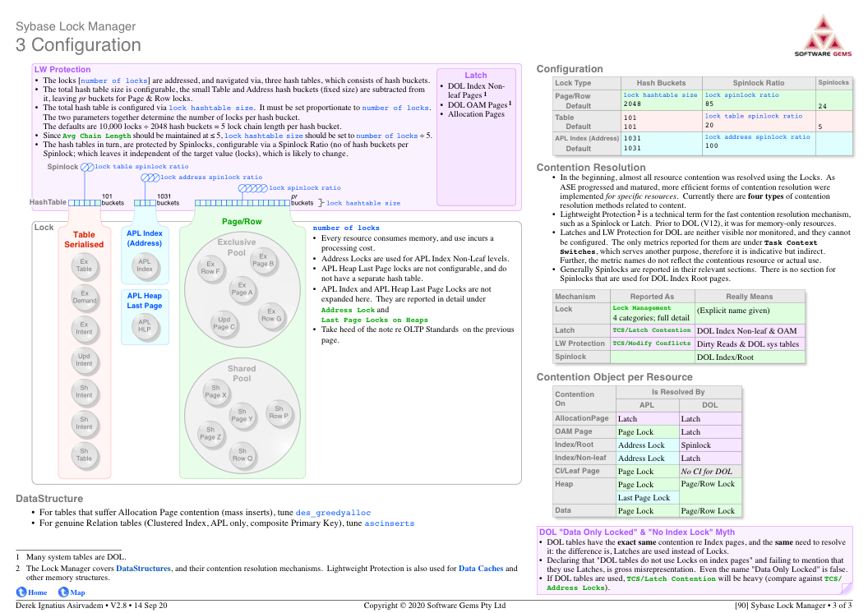
Task: Click the 'Copyright © 2020 Software Gems' footer
Action: tap(435, 606)
